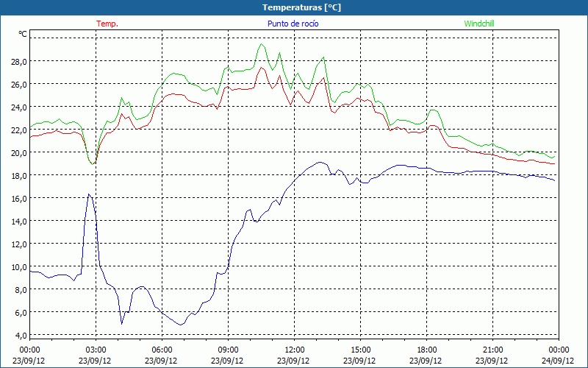Viewport: 588px width, 368px height.
Task: Click the "°C" unit label on the y-axis
Action: click(x=23, y=34)
